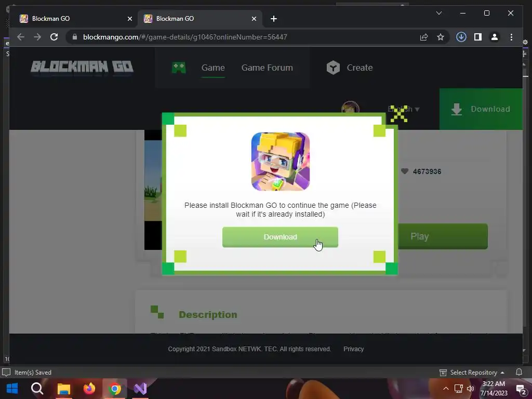Click the Copyright 2021 Sandbox NETWK footer text
The image size is (532, 399).
coord(249,349)
